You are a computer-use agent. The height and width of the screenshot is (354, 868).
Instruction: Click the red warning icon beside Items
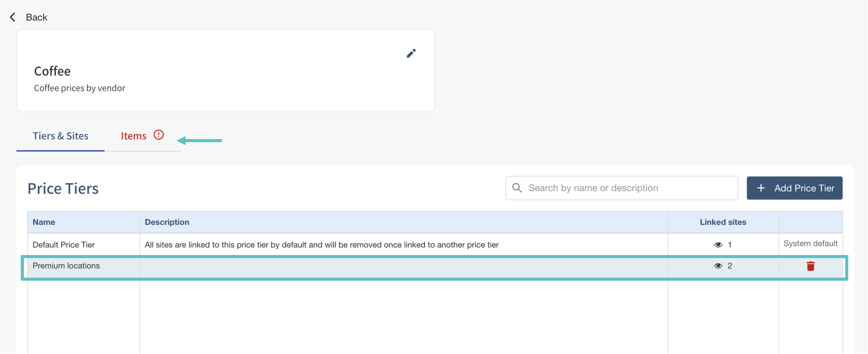tap(159, 135)
